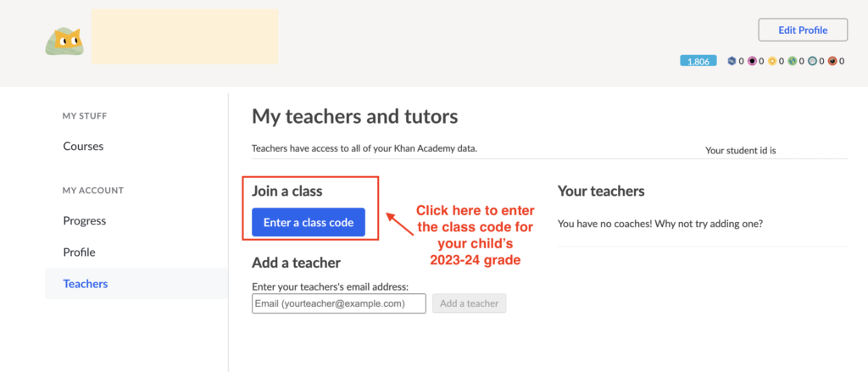Click the highlighted profile name banner
Image resolution: width=868 pixels, height=372 pixels.
(185, 36)
